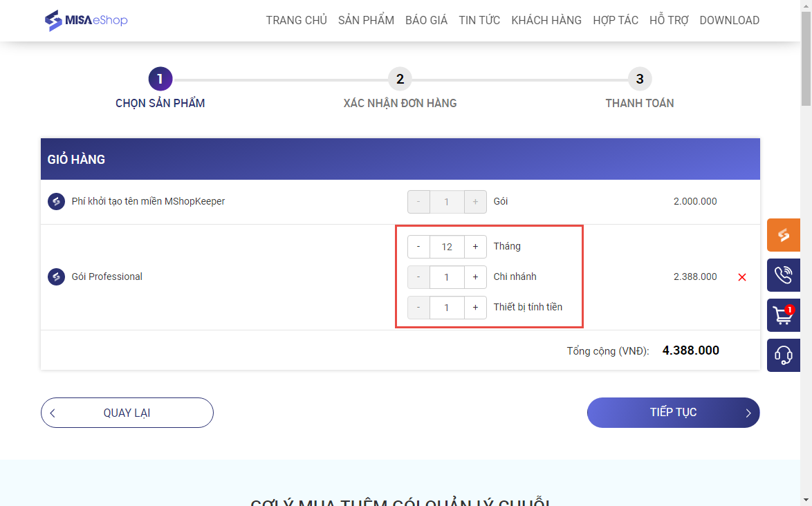Click the Gói Professional product icon

pyautogui.click(x=56, y=277)
